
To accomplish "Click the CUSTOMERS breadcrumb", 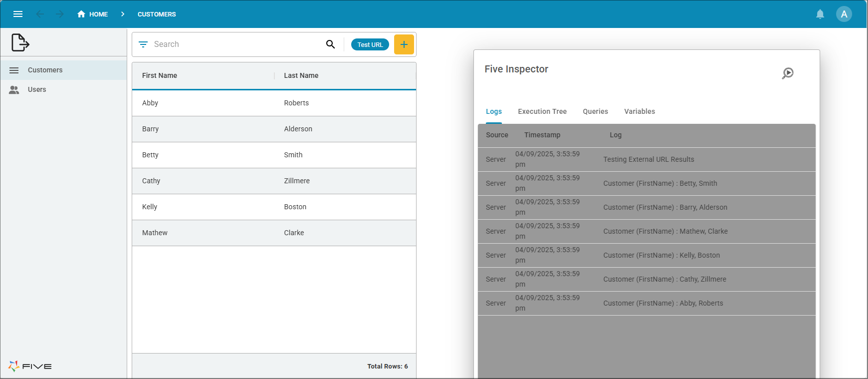I will pos(157,14).
